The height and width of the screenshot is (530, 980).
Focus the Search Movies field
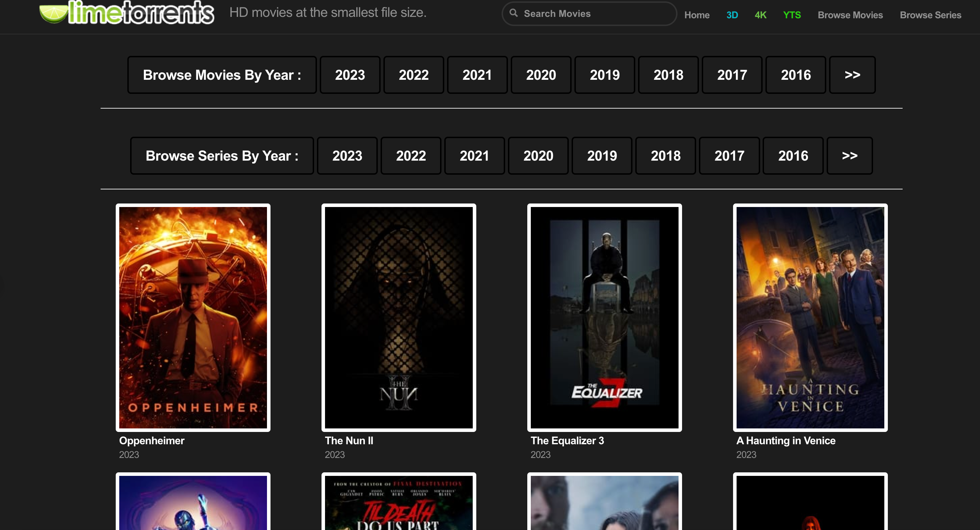point(593,14)
